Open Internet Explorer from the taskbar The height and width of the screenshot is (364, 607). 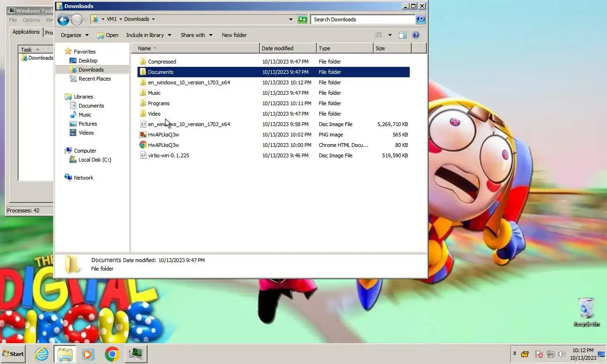[42, 354]
